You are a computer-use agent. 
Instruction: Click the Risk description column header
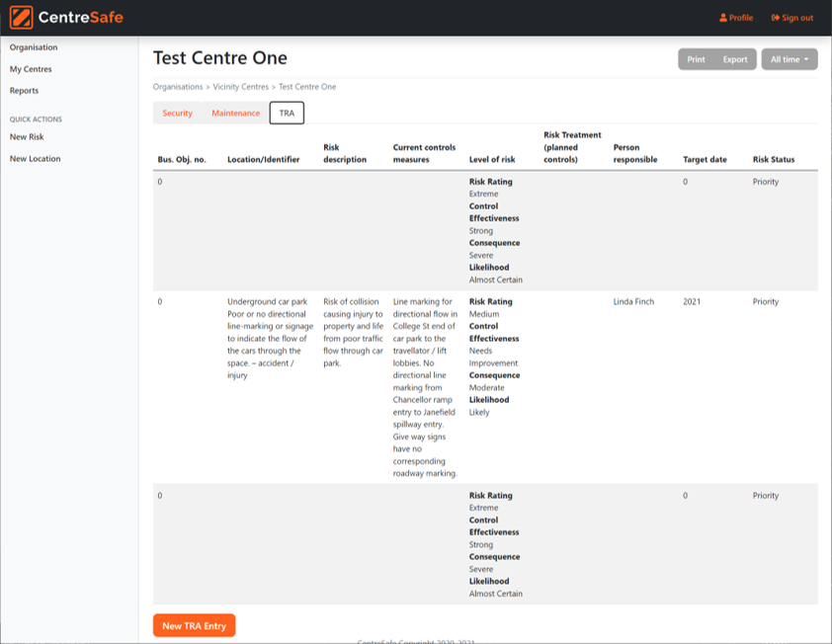(345, 153)
